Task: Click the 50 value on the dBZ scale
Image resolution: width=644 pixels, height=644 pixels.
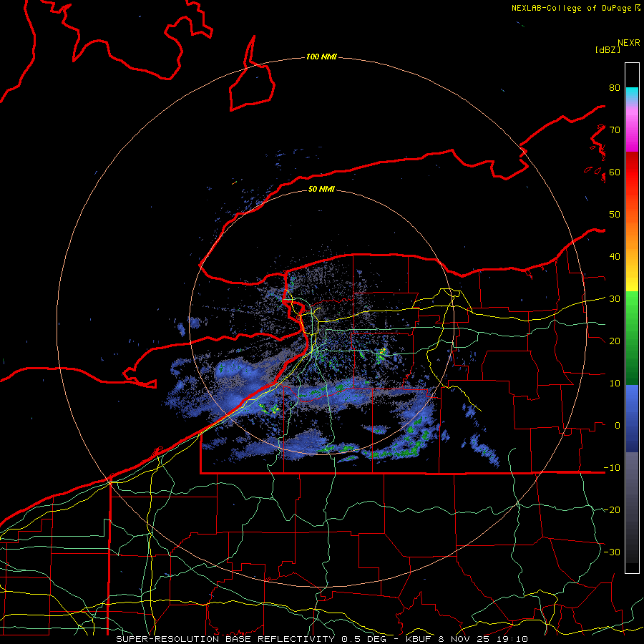Action: (615, 215)
